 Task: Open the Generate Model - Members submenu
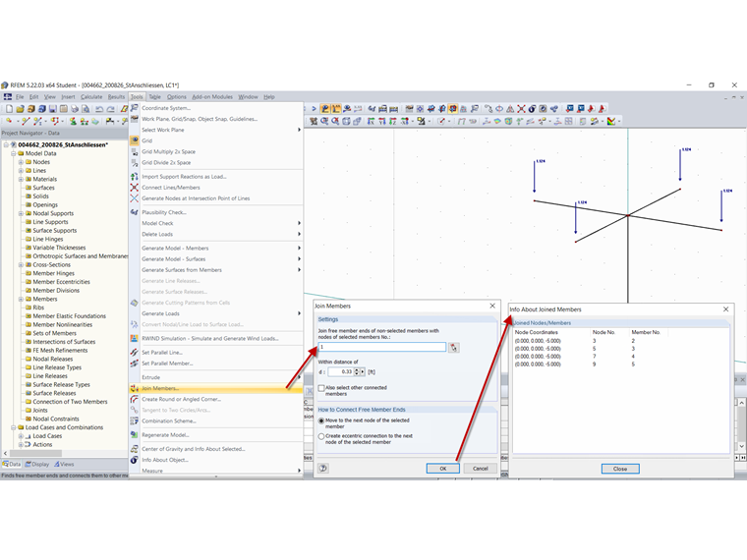(216, 249)
